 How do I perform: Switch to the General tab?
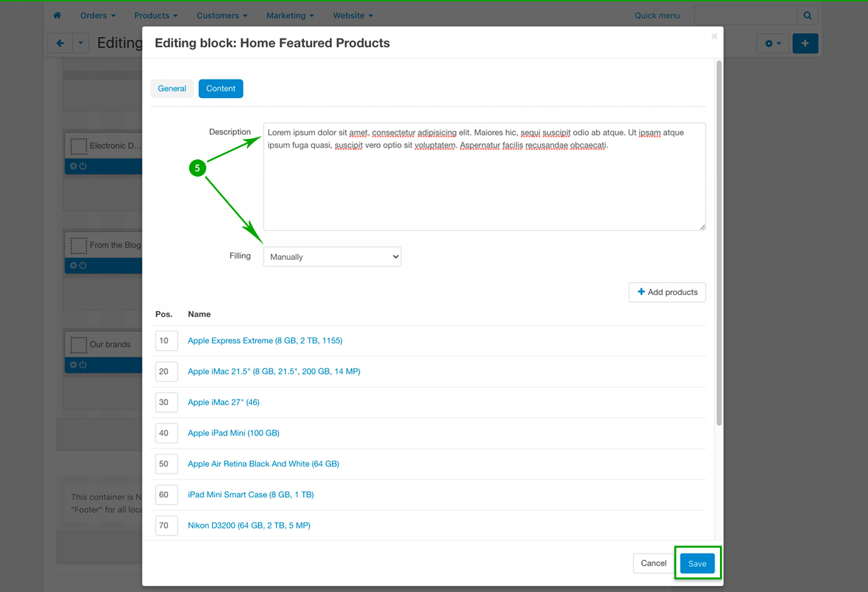[172, 89]
